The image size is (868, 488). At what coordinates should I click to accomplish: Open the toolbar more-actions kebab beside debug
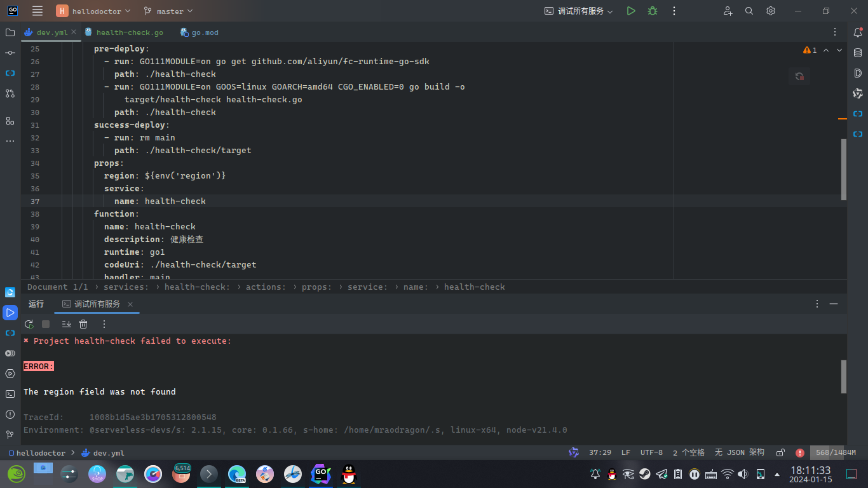(674, 11)
